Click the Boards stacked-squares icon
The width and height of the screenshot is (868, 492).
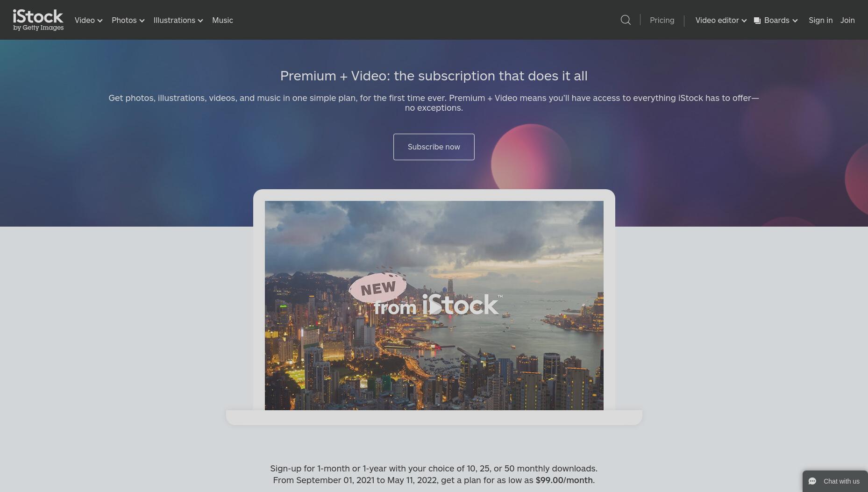pos(757,21)
